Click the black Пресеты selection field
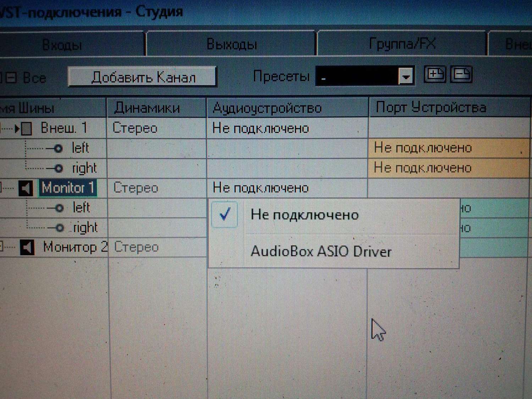This screenshot has width=532, height=399. (358, 76)
